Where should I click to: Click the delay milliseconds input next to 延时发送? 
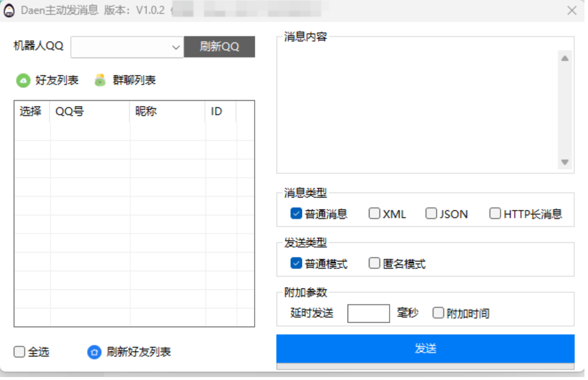click(368, 313)
